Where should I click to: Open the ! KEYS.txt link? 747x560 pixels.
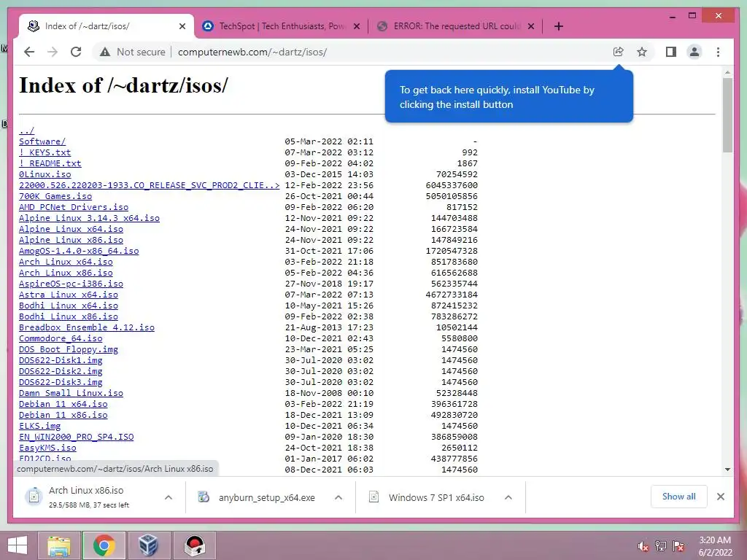pos(44,152)
